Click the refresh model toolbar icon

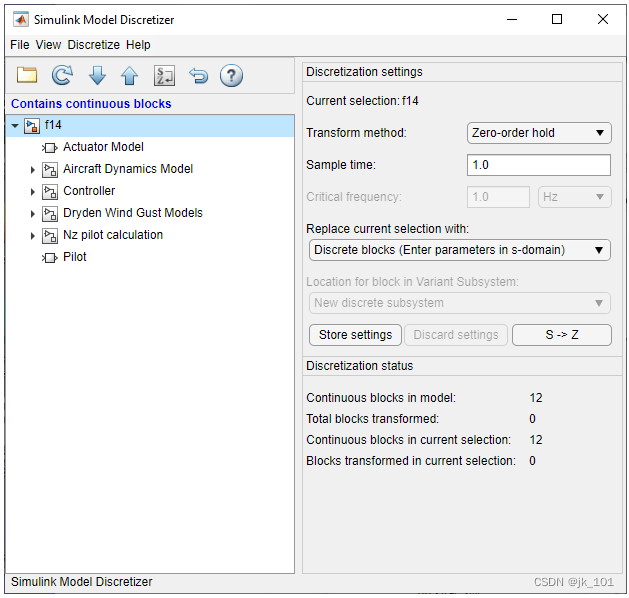click(62, 75)
